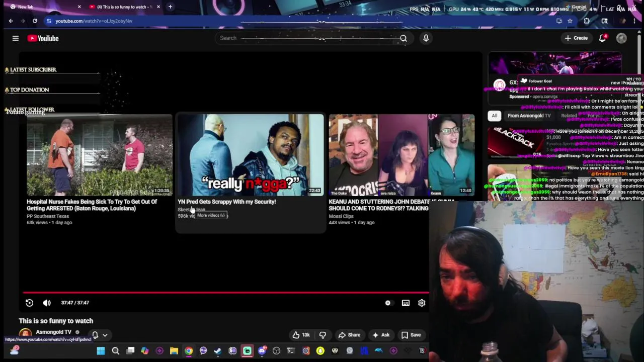Switch to the New Tab browser tab
Viewport: 644px width, 362px height.
46,7
